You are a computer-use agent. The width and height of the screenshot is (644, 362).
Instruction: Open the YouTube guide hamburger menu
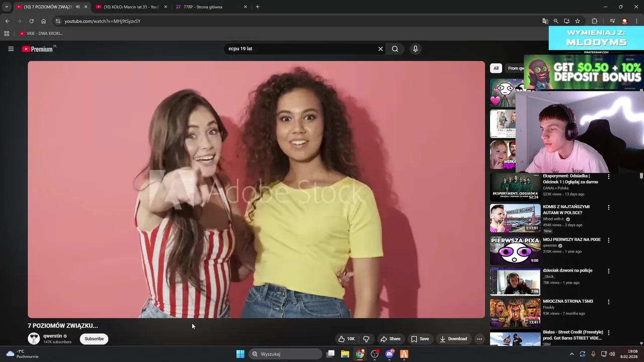click(x=11, y=49)
